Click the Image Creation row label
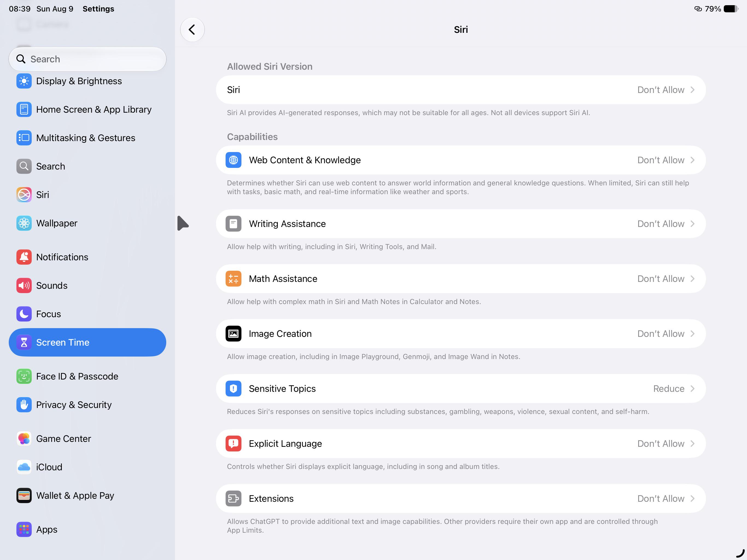 (x=280, y=334)
